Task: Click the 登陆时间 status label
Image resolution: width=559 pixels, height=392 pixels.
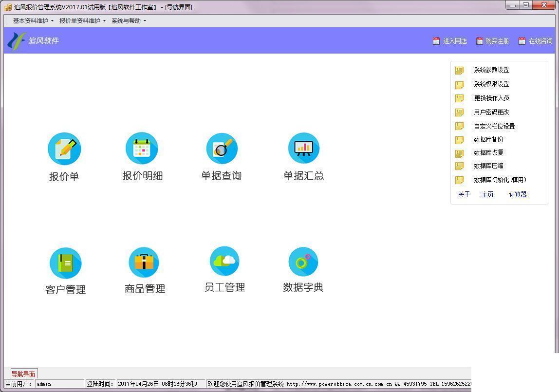Action: pyautogui.click(x=99, y=384)
